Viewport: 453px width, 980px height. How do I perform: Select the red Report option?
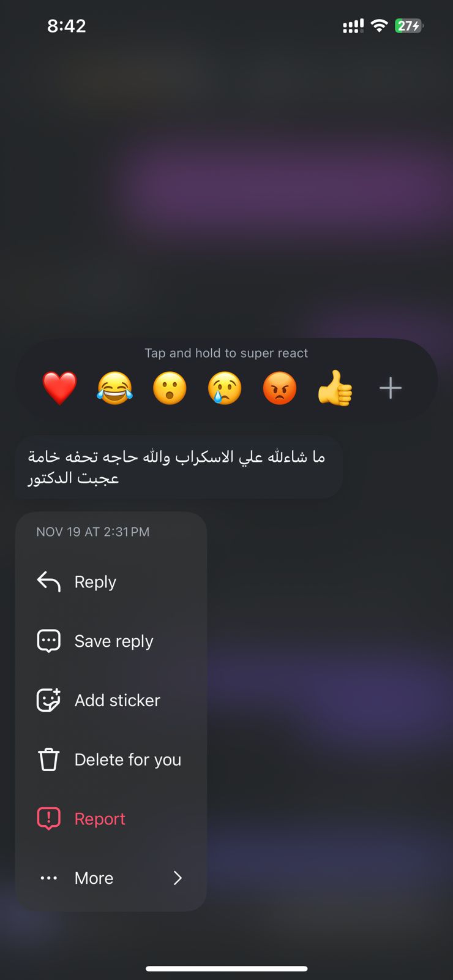111,819
